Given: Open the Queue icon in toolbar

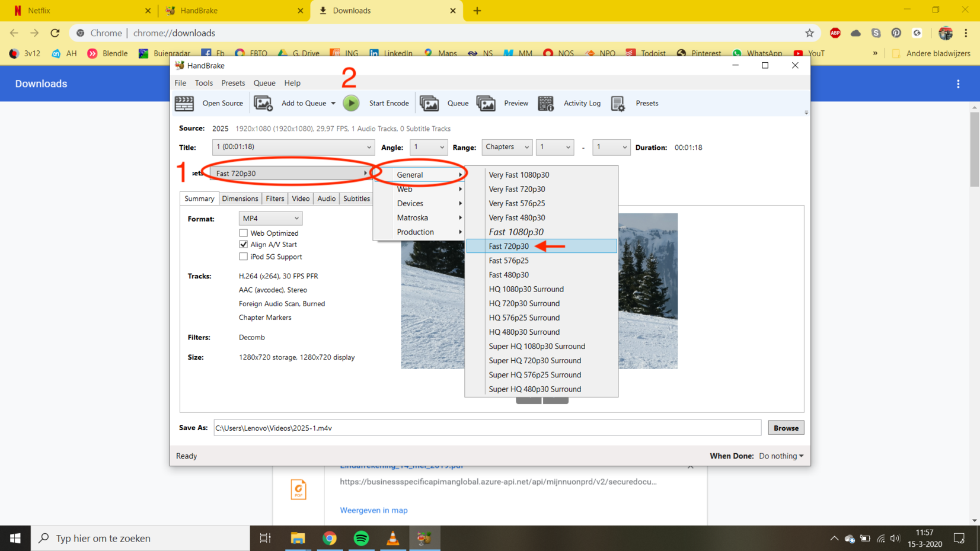Looking at the screenshot, I should 429,103.
